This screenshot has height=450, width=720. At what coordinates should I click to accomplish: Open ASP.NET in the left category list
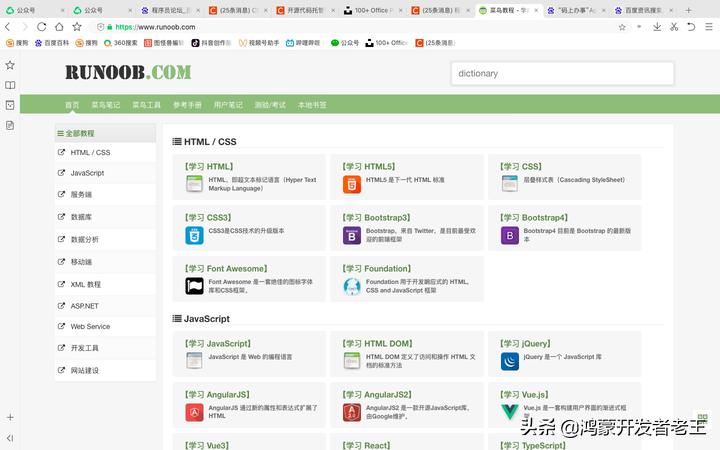[105, 306]
